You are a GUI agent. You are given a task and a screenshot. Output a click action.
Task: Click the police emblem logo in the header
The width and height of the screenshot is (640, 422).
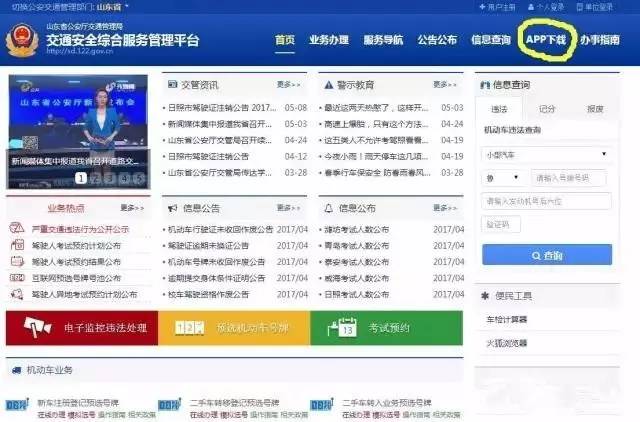click(22, 40)
